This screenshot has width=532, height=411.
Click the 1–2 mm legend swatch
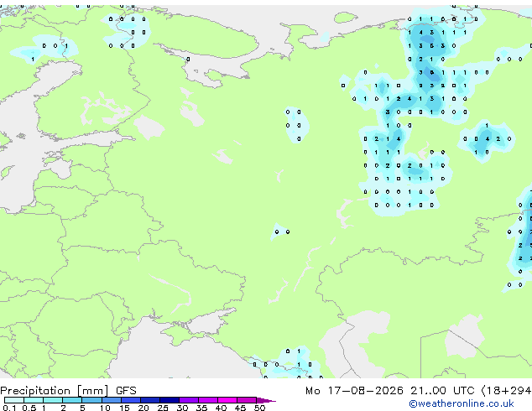53,400
